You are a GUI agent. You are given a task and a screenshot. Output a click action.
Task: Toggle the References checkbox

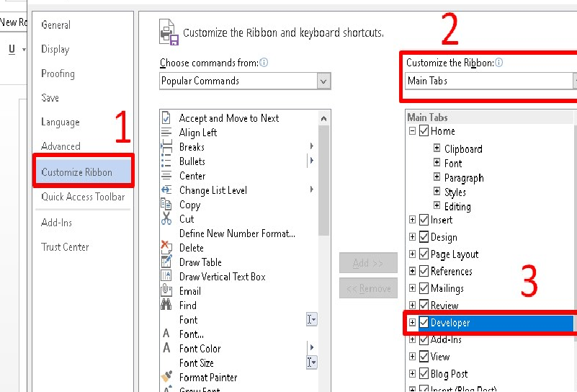click(424, 271)
